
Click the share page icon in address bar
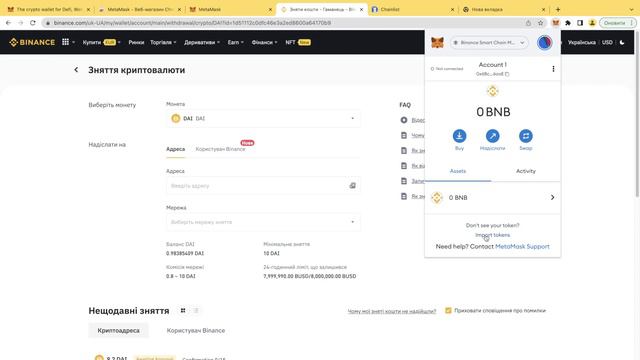[x=528, y=23]
